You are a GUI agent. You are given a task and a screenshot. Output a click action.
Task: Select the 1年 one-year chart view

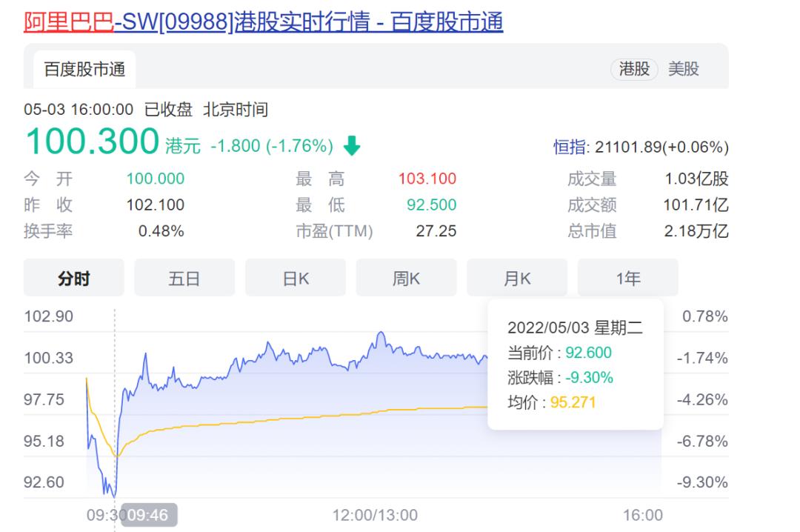pyautogui.click(x=627, y=277)
